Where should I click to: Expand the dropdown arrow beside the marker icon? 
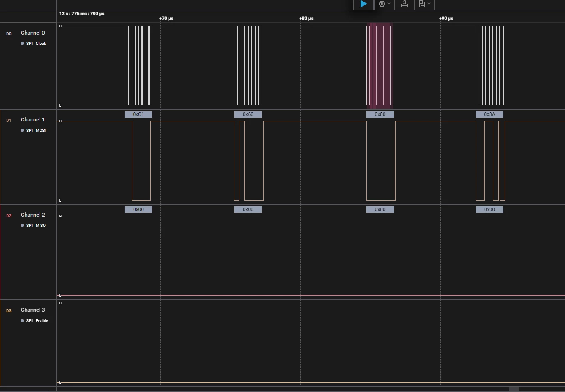pyautogui.click(x=429, y=4)
